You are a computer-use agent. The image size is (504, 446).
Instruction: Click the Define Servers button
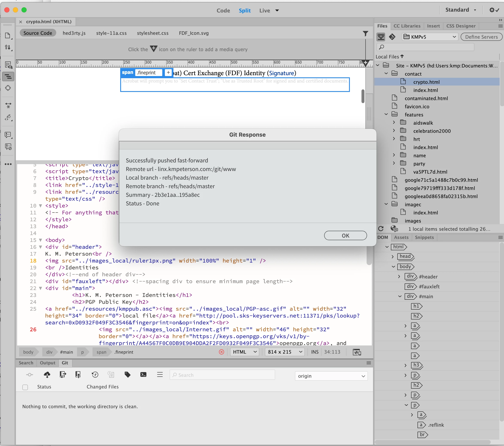point(481,37)
